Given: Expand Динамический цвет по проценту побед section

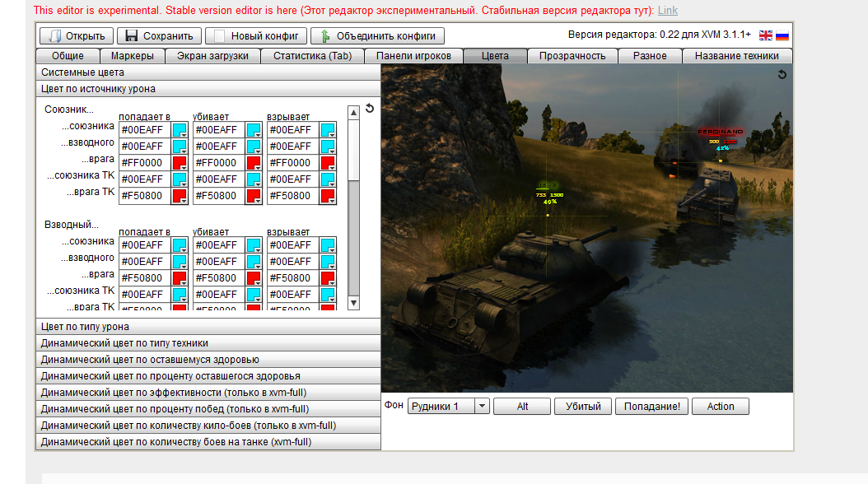Looking at the screenshot, I should coord(208,409).
